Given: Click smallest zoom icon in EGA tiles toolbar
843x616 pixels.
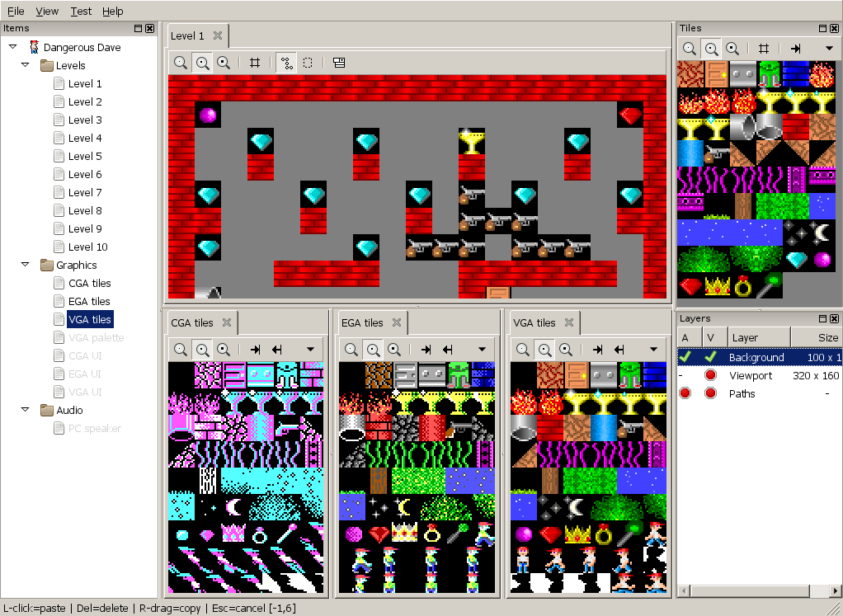Looking at the screenshot, I should [351, 350].
